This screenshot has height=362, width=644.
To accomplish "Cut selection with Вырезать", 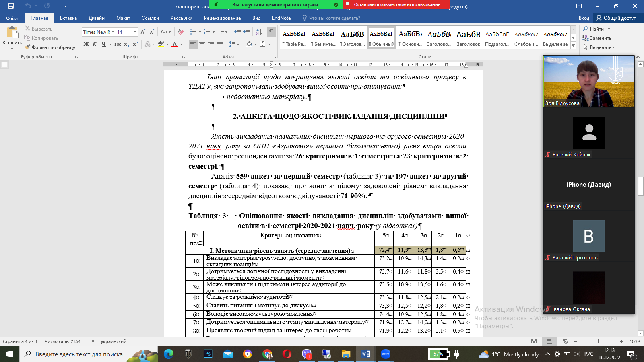I will [x=39, y=29].
